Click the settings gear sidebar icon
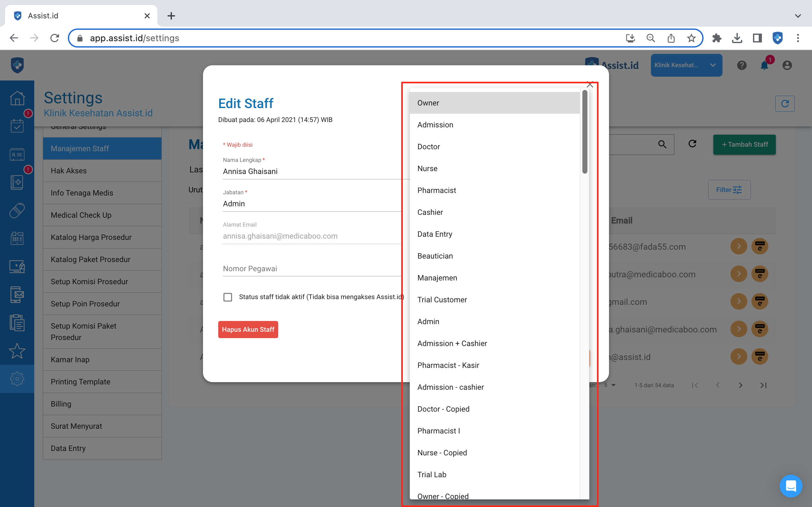Viewport: 812px width, 507px height. (x=17, y=379)
